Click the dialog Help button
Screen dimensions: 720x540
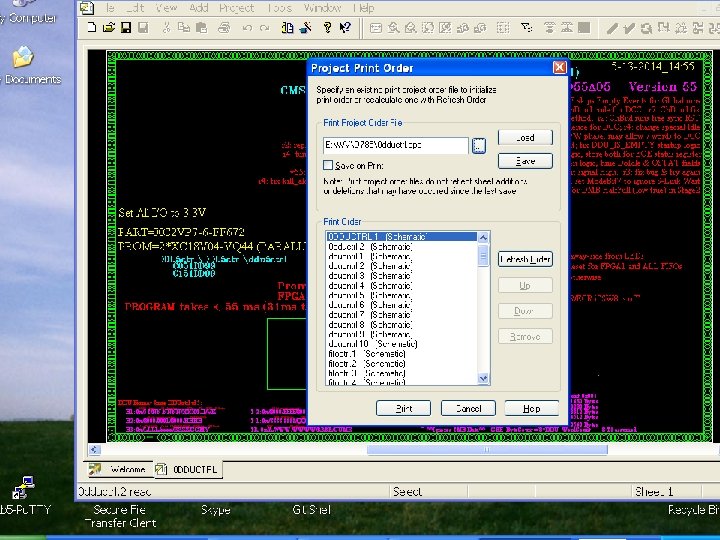coord(532,408)
